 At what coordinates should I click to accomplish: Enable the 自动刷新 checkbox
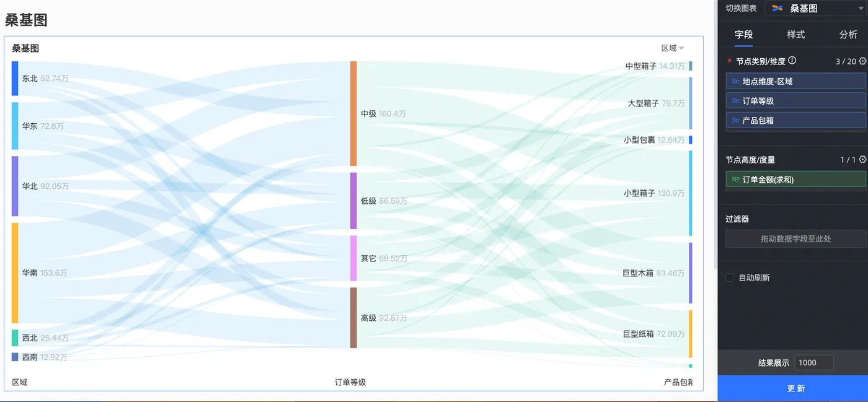pyautogui.click(x=730, y=277)
